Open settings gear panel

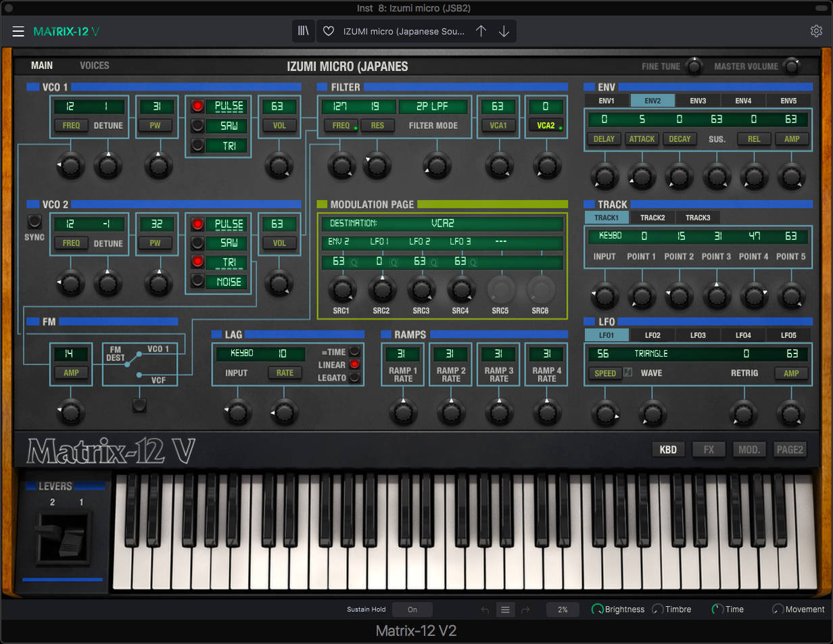(816, 31)
